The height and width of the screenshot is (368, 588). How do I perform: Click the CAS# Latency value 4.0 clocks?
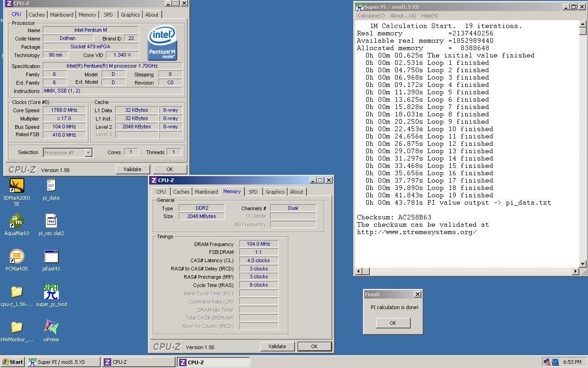tap(259, 260)
